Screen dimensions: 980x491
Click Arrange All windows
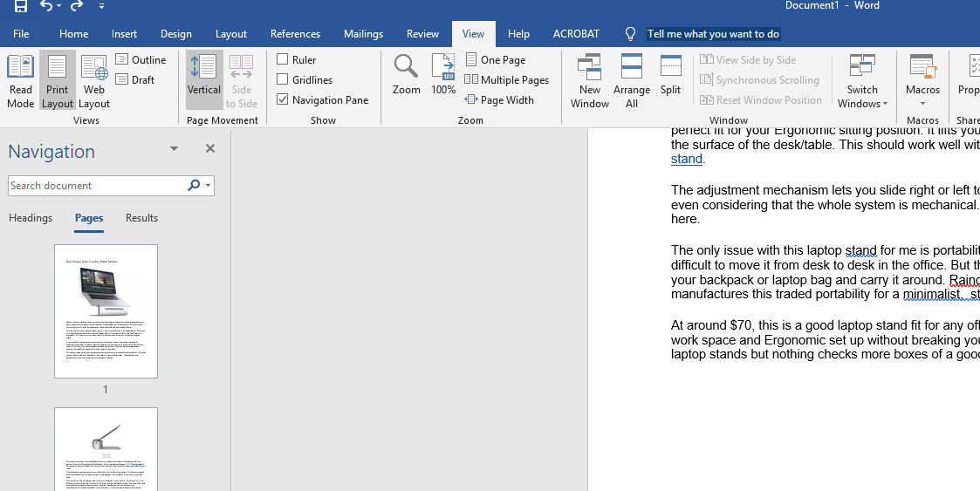tap(631, 81)
